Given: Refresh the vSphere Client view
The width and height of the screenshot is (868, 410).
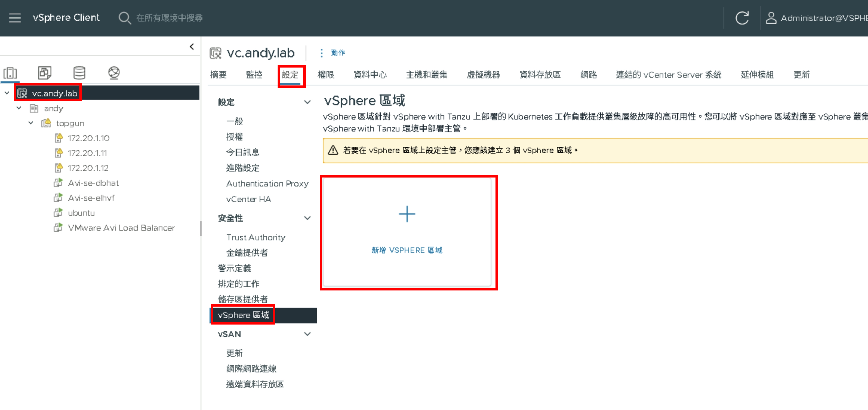Looking at the screenshot, I should point(742,18).
